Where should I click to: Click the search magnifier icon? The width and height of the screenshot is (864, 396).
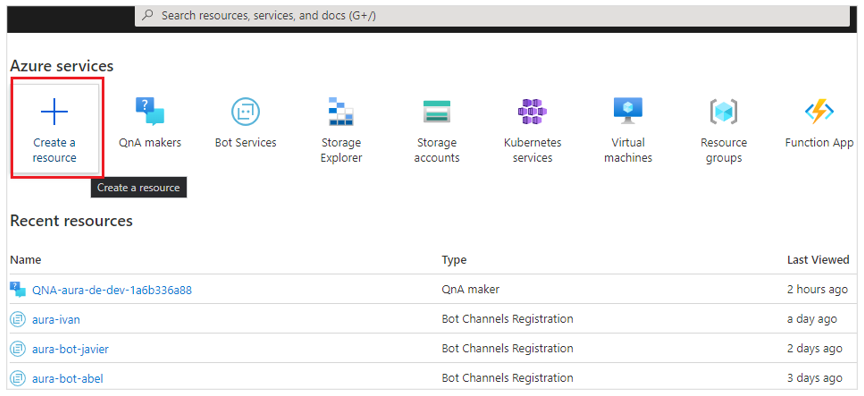tap(147, 15)
